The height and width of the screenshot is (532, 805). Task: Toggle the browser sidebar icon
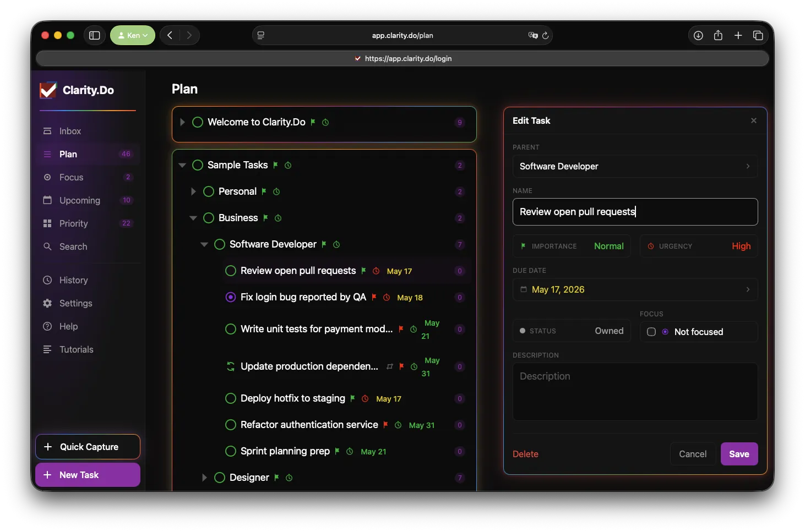tap(95, 35)
